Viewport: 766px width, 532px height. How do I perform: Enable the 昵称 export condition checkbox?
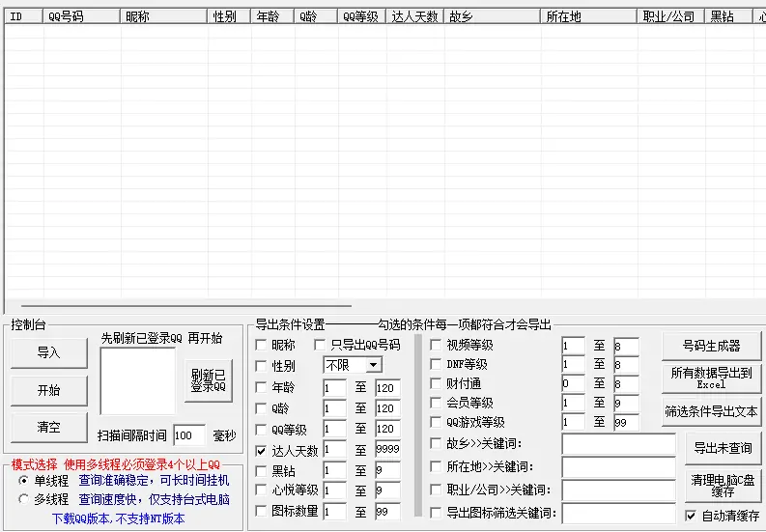pyautogui.click(x=261, y=345)
